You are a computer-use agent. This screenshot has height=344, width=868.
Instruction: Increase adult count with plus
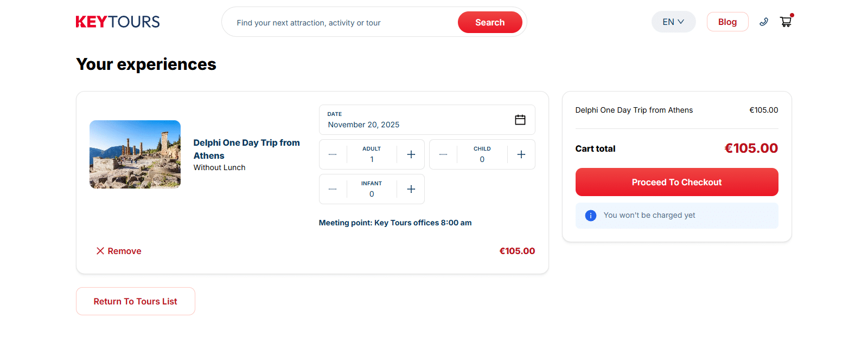pos(411,154)
